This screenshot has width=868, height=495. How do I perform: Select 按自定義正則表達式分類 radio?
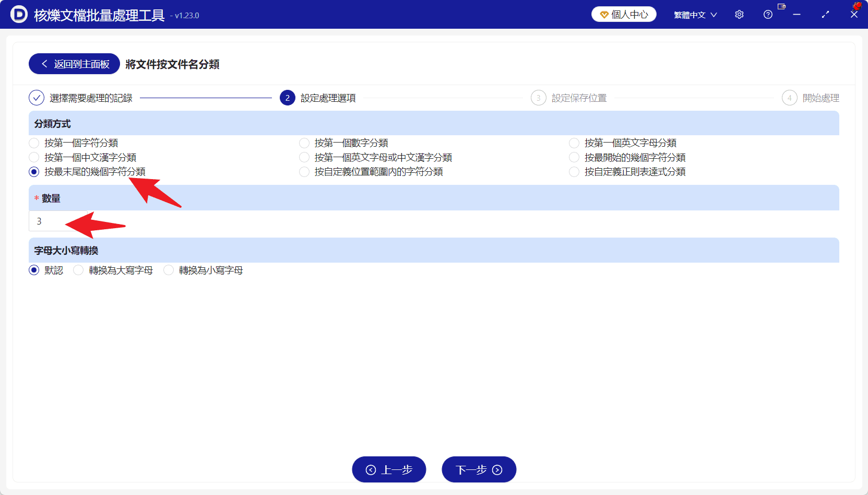click(574, 172)
